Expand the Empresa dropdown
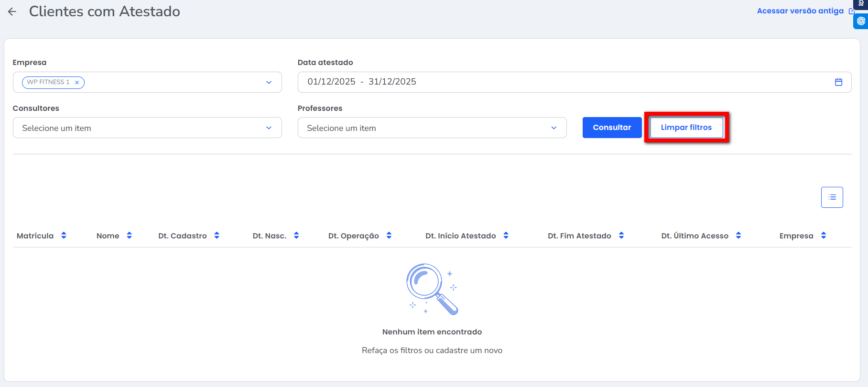This screenshot has width=868, height=387. [269, 82]
